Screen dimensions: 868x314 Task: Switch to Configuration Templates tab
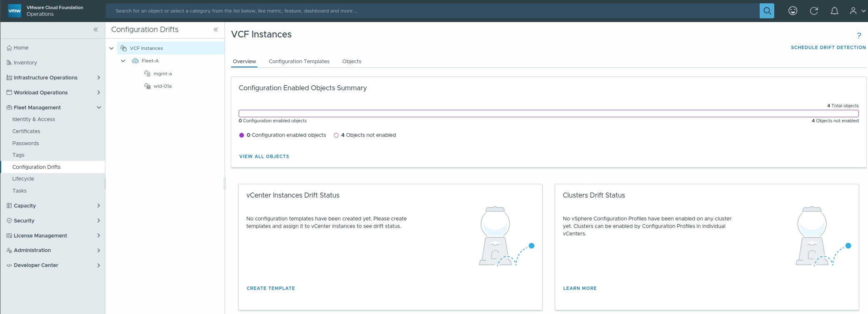coord(299,62)
